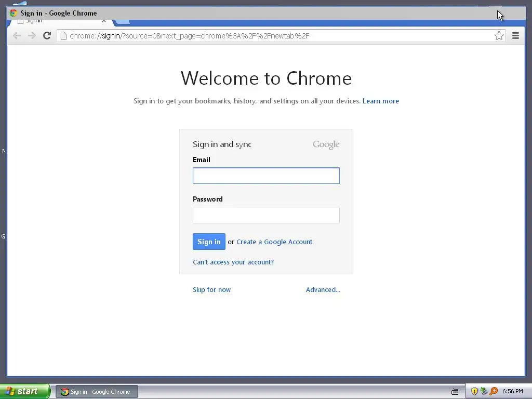Select the Sign in tab
The width and height of the screenshot is (532, 399).
coord(61,21)
